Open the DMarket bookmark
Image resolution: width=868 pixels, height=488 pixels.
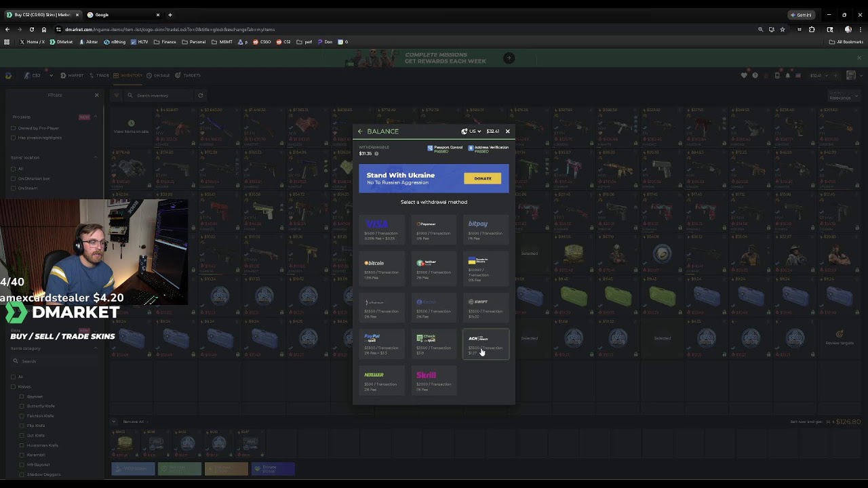61,42
